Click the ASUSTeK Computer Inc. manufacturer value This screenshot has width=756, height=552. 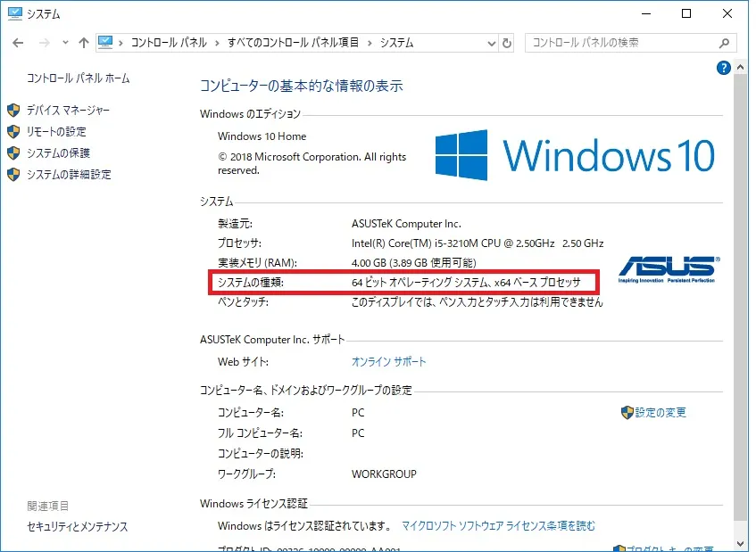406,224
